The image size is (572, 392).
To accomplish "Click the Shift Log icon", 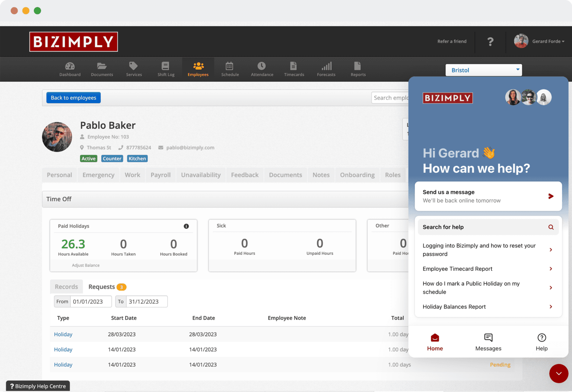I will click(x=166, y=69).
